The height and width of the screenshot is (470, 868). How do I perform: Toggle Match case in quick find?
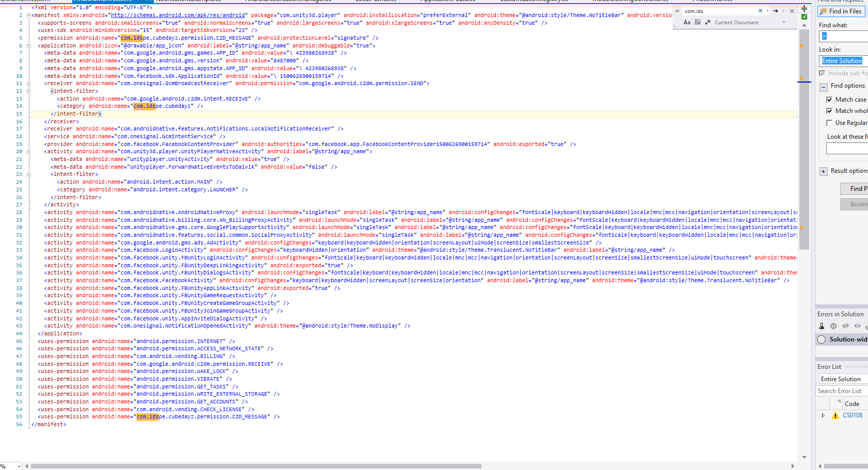(687, 22)
